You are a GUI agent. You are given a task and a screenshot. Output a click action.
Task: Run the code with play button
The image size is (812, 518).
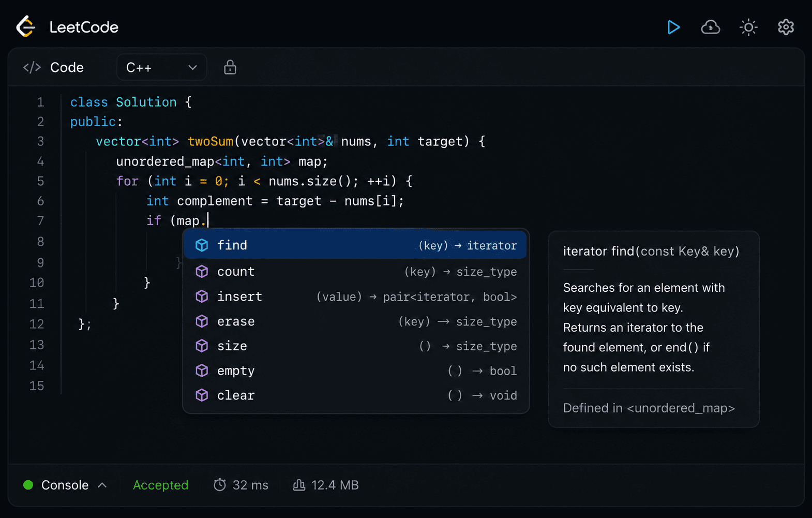[x=673, y=27]
